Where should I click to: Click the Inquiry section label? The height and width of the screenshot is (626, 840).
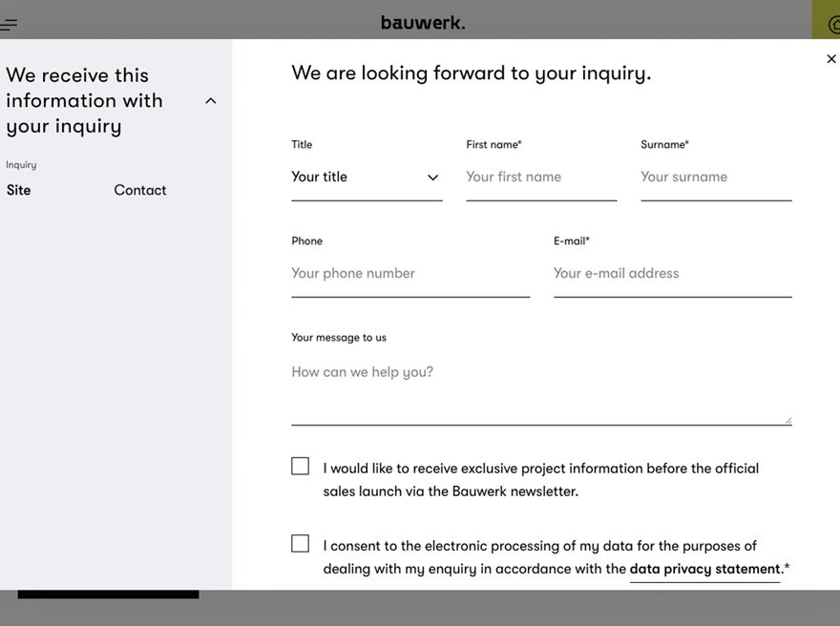tap(21, 164)
